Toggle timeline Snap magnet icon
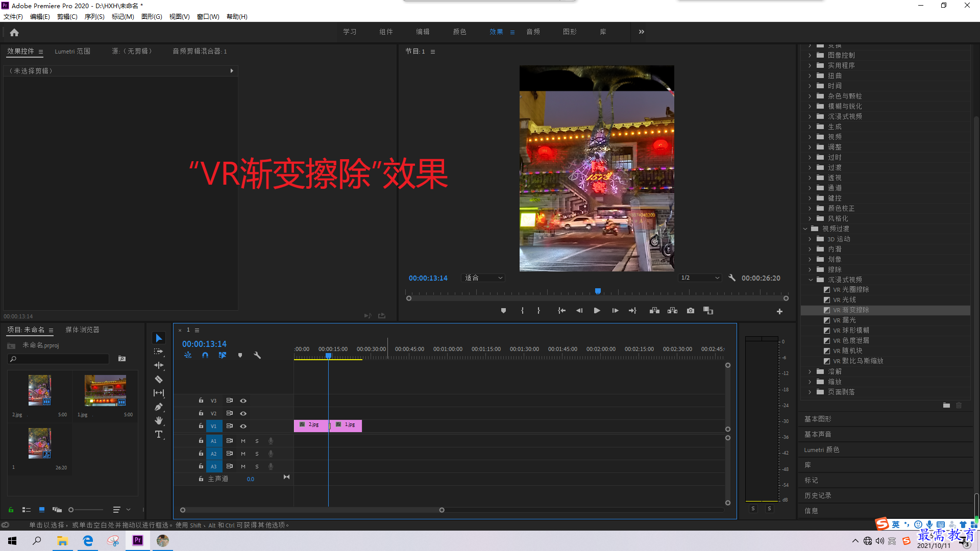This screenshot has height=551, width=980. click(x=205, y=355)
